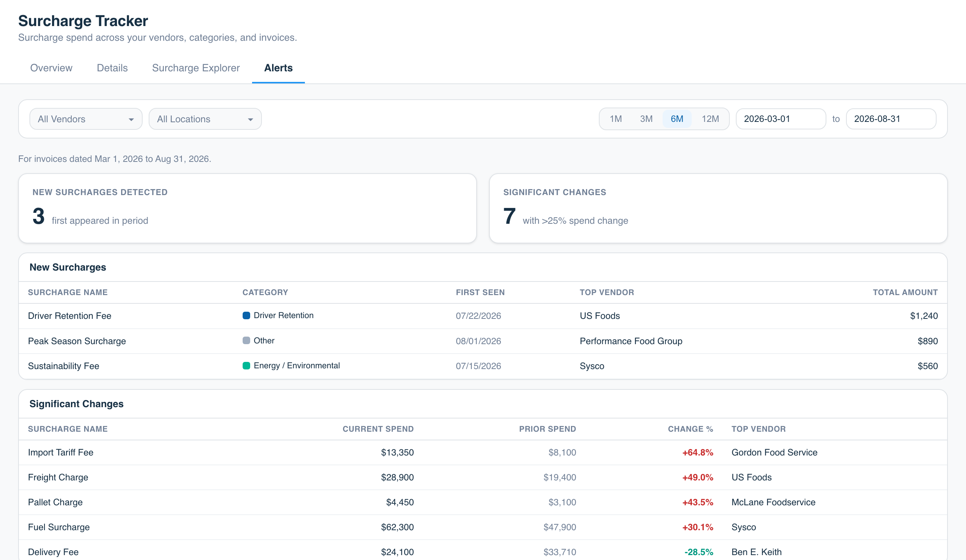966x560 pixels.
Task: Go to the Details tab
Action: tap(112, 68)
